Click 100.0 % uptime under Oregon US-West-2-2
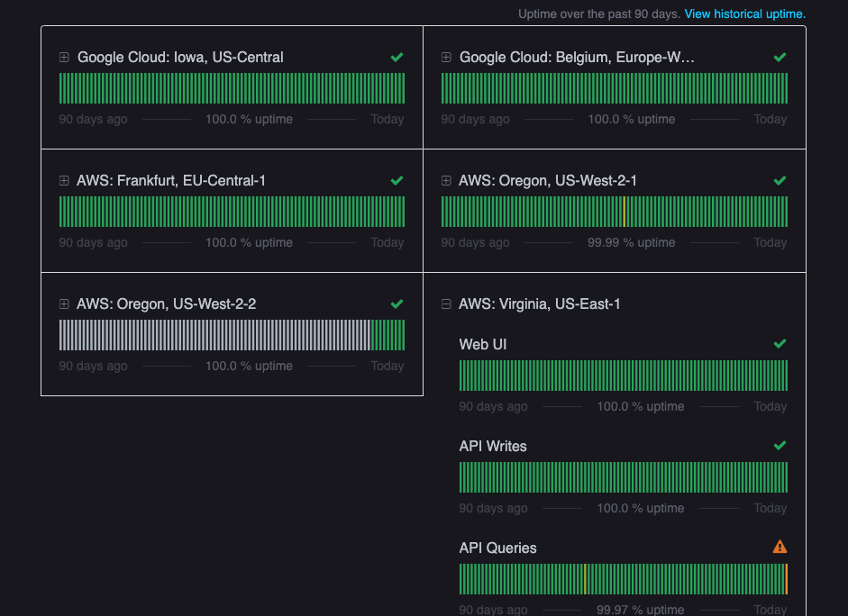Viewport: 848px width, 616px height. pos(249,366)
